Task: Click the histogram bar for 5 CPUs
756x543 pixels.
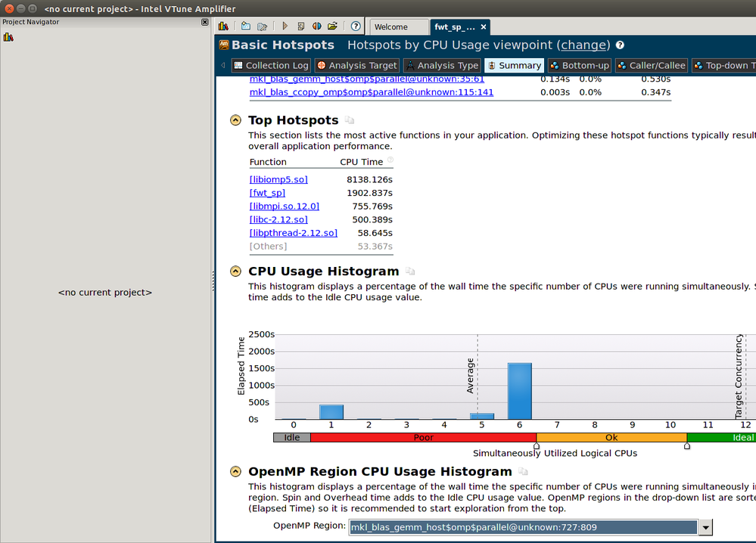Action: point(482,416)
